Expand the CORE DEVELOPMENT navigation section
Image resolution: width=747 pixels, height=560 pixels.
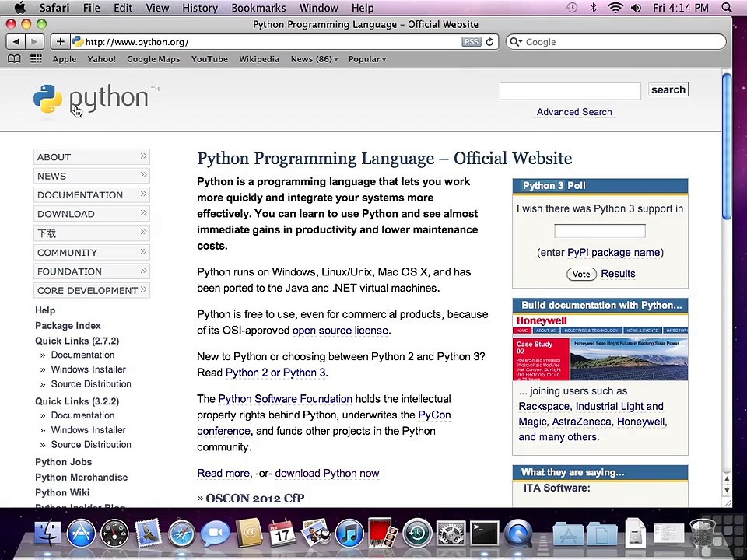tap(92, 290)
